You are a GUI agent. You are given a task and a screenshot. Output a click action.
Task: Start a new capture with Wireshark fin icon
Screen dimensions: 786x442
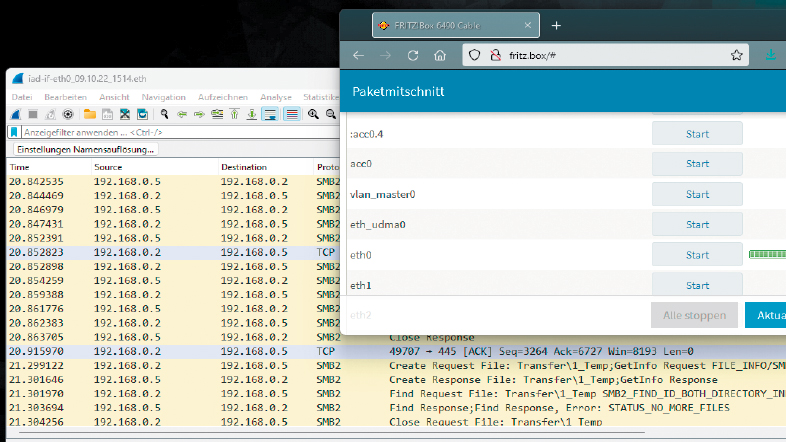coord(16,115)
